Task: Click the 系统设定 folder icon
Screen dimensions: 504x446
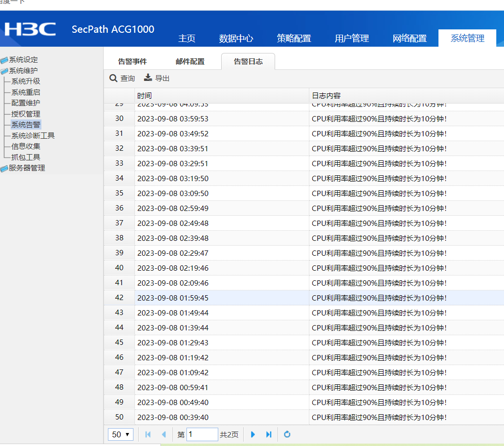Action: 4,60
